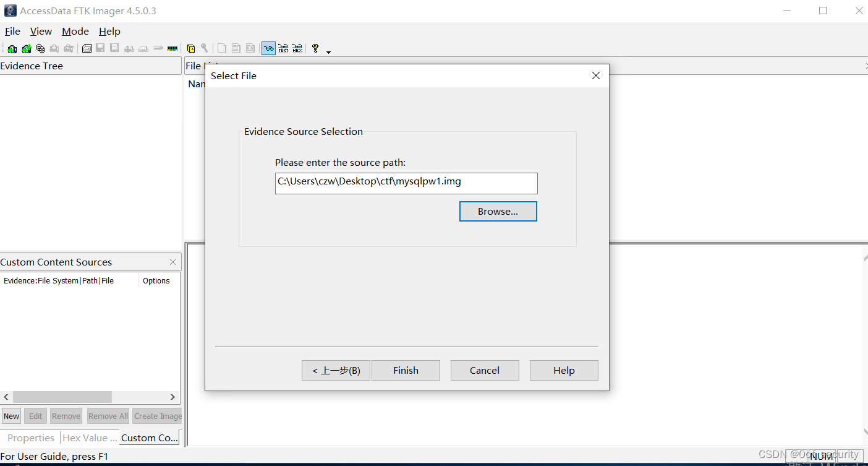Open the View menu
Image resolution: width=868 pixels, height=466 pixels.
click(x=41, y=31)
